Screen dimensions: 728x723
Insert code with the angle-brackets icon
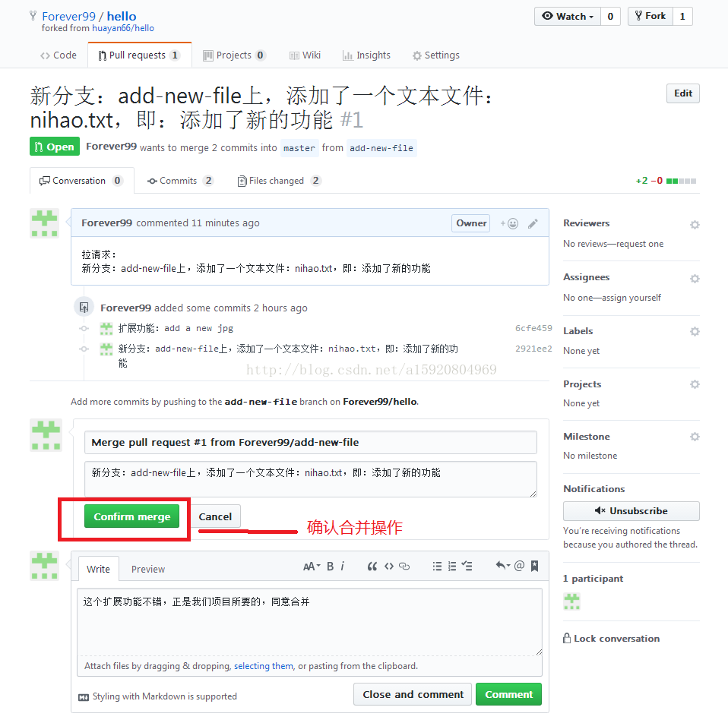click(389, 566)
